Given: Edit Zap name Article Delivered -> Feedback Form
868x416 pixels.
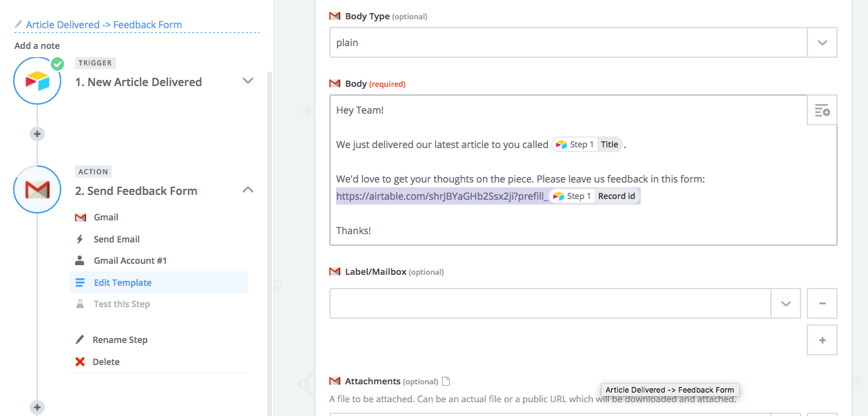Looking at the screenshot, I should (104, 25).
